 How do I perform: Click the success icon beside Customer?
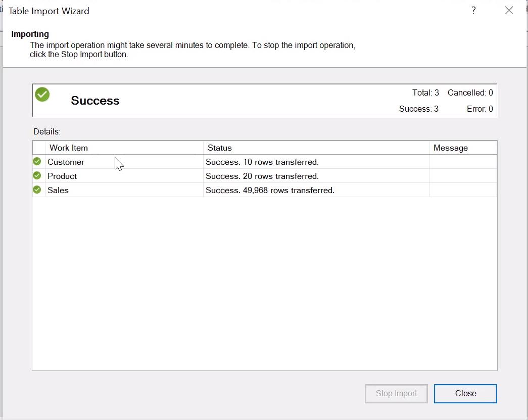pyautogui.click(x=37, y=162)
